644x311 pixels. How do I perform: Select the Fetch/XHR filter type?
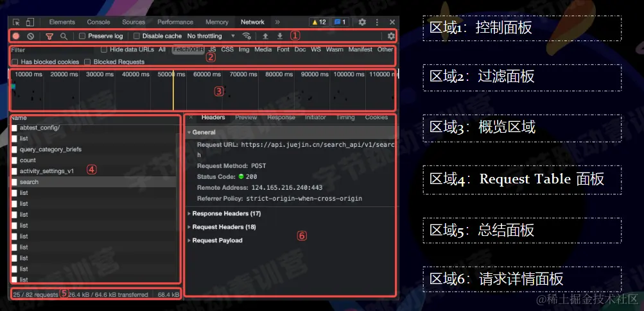188,49
